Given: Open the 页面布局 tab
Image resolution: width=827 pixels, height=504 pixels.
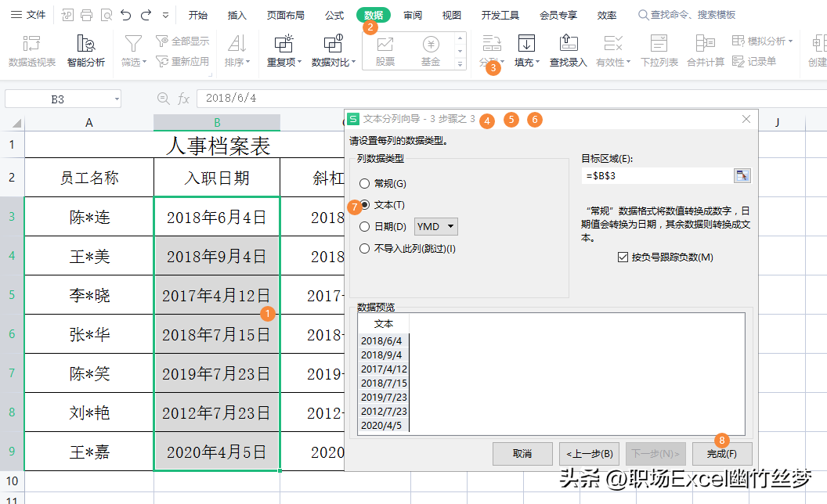Looking at the screenshot, I should tap(285, 16).
